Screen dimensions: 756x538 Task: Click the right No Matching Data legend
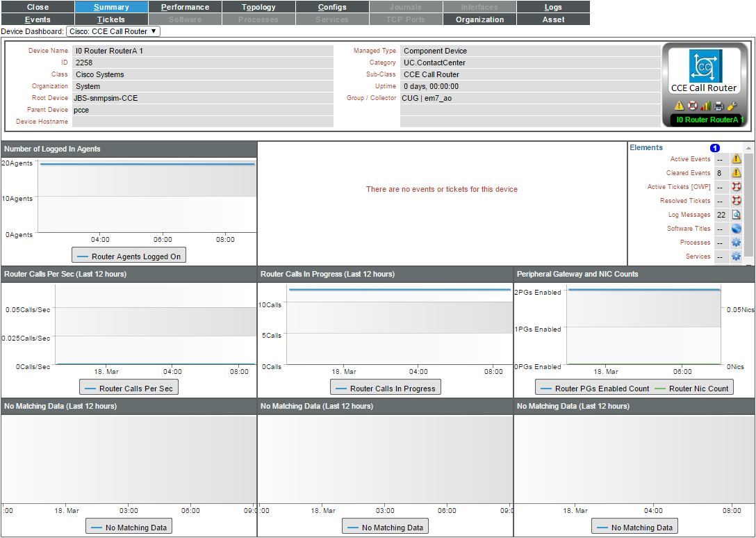(635, 527)
